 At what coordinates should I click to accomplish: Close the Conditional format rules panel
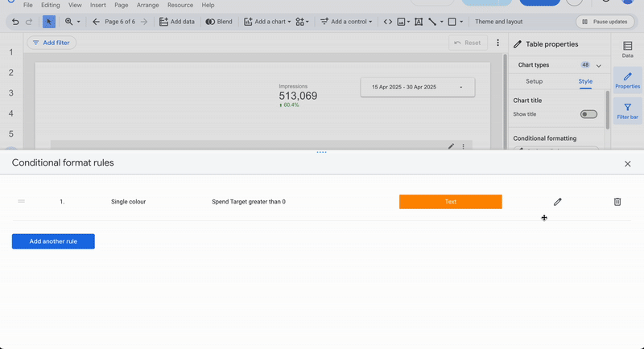point(627,163)
